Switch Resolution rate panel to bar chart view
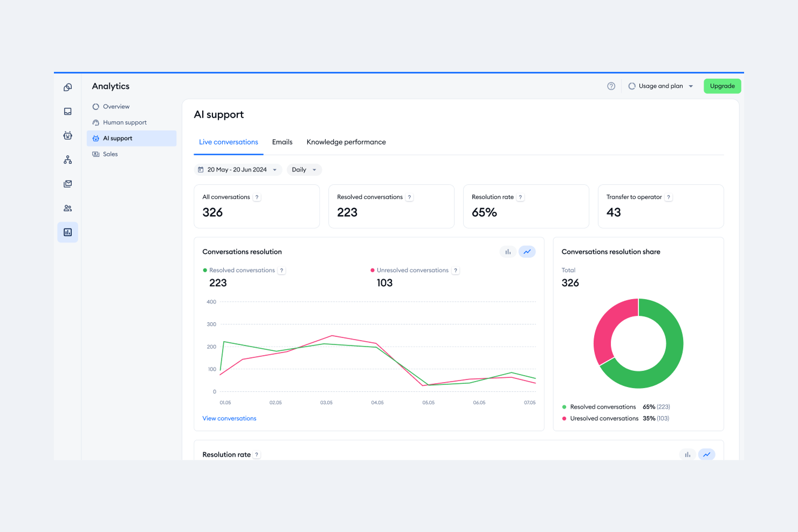Image resolution: width=798 pixels, height=532 pixels. click(687, 454)
